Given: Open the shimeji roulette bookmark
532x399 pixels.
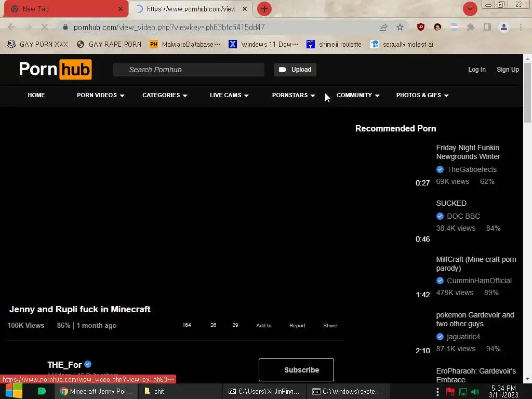Looking at the screenshot, I should tap(334, 45).
